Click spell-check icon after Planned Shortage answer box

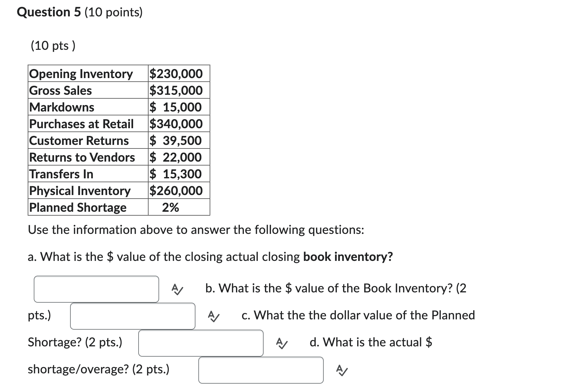pos(281,343)
